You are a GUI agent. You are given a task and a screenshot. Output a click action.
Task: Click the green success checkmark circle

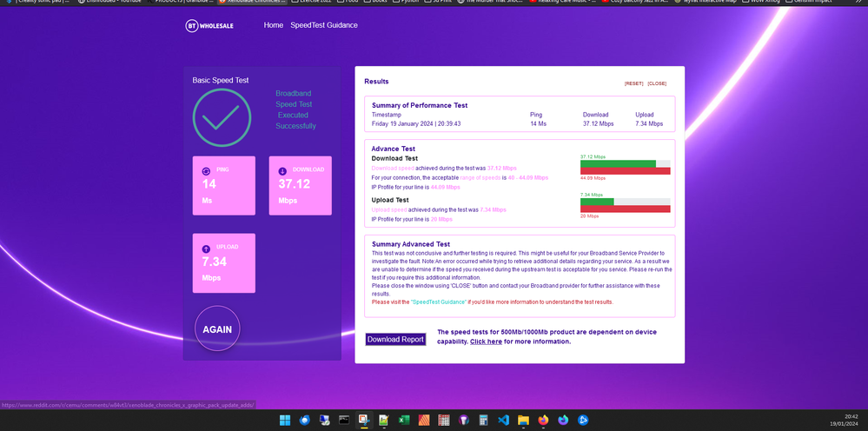pyautogui.click(x=221, y=117)
